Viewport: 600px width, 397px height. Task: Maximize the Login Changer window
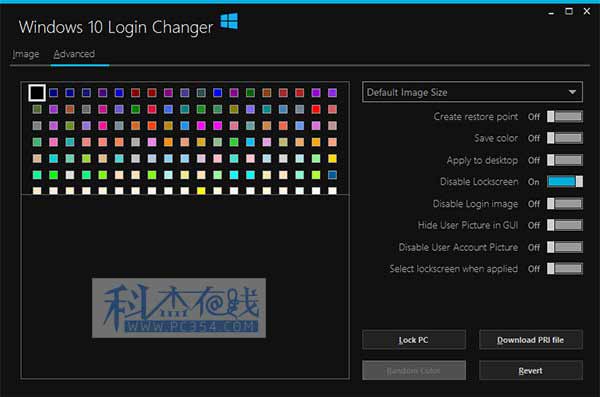(569, 11)
